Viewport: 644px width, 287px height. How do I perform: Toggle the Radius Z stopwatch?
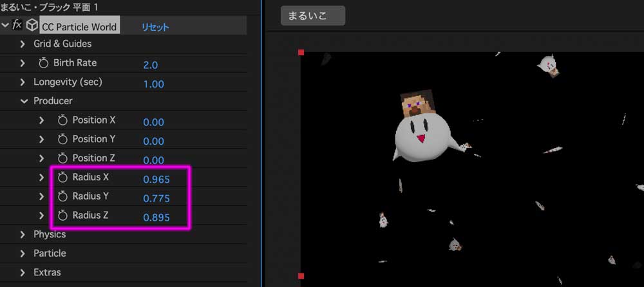pos(62,215)
